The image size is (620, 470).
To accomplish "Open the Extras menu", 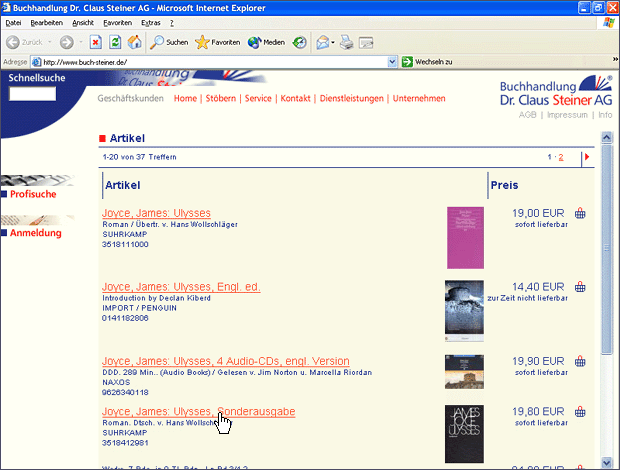I will pos(151,23).
